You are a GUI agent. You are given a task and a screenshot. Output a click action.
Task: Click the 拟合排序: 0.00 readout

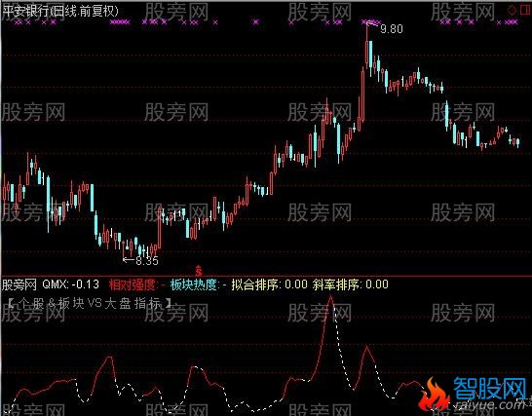click(269, 284)
